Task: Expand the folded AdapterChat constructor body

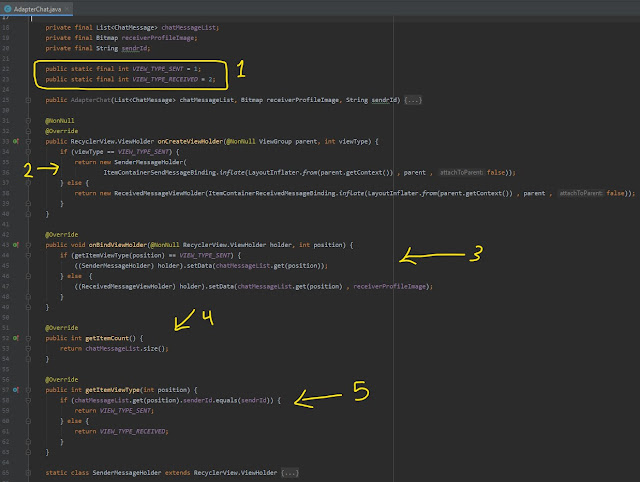Action: point(413,100)
